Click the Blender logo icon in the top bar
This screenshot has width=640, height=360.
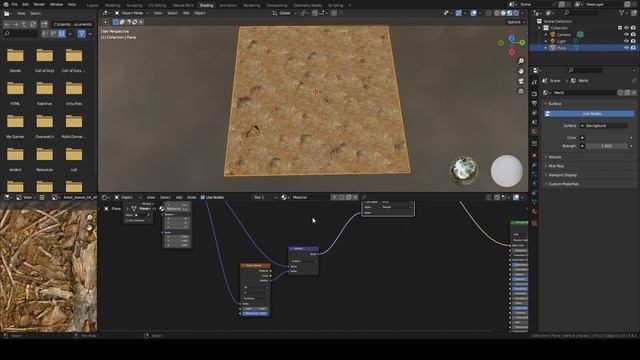click(x=6, y=4)
